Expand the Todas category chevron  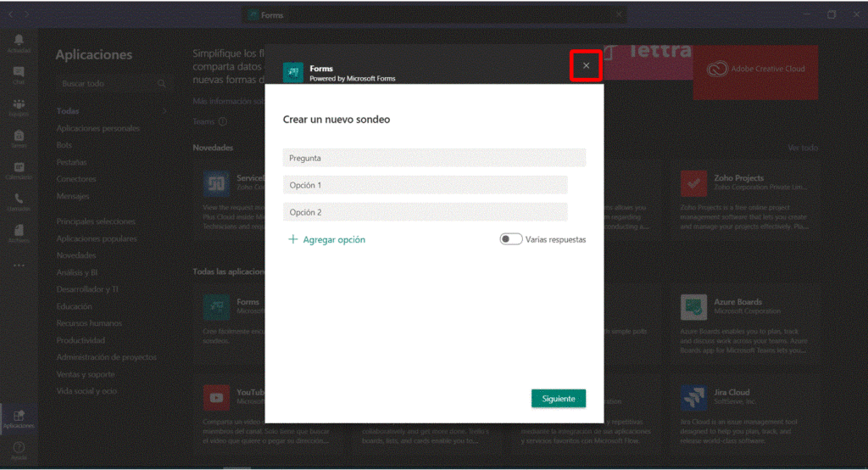click(164, 111)
